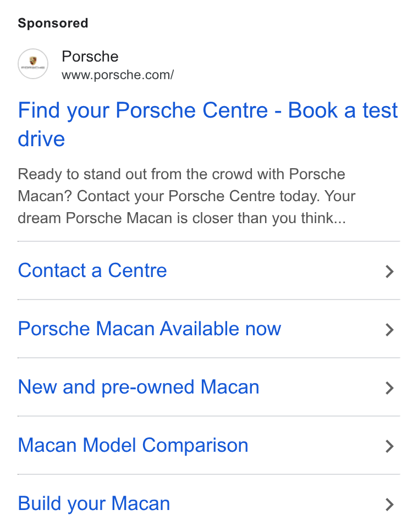Viewport: 418px width, 532px height.
Task: Click the www.porsche.com/ URL text
Action: 118,75
